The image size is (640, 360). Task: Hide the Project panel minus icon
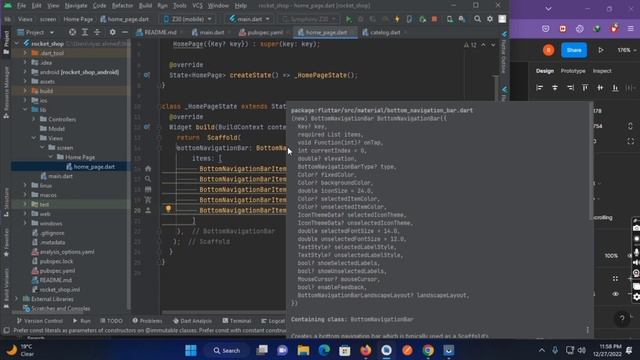[124, 32]
